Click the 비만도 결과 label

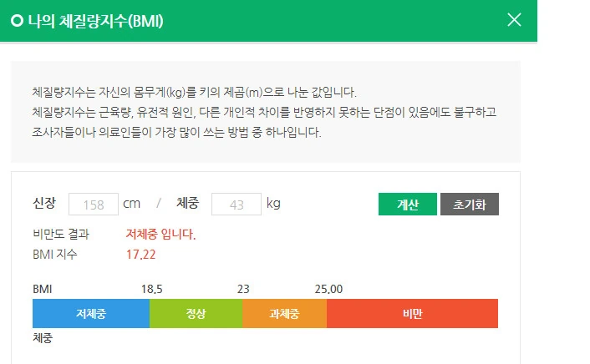(61, 235)
